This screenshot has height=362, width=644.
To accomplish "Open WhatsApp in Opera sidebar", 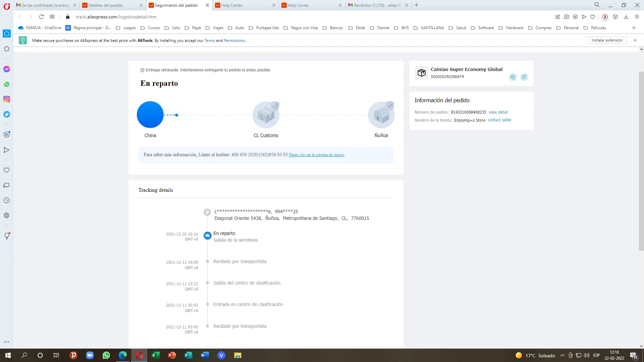I will pyautogui.click(x=7, y=84).
